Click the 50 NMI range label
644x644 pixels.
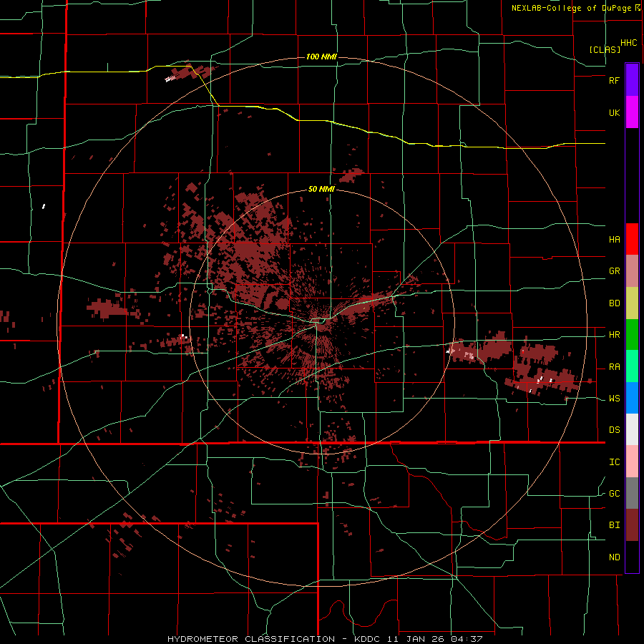[321, 190]
